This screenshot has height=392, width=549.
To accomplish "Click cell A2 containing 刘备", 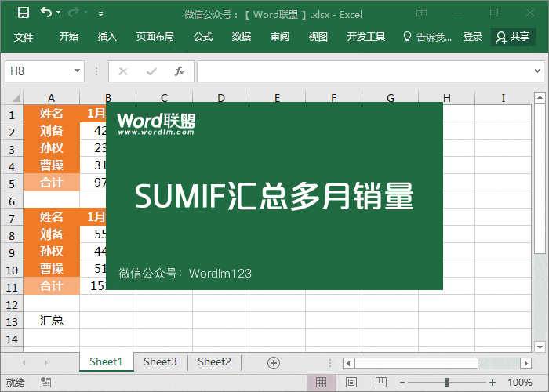I will pos(52,131).
